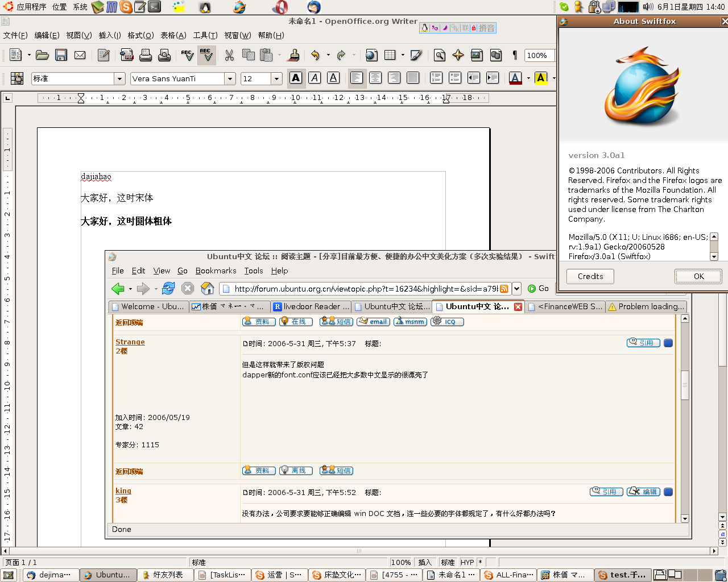
Task: Expand the paragraph style dropdown
Action: coord(119,78)
